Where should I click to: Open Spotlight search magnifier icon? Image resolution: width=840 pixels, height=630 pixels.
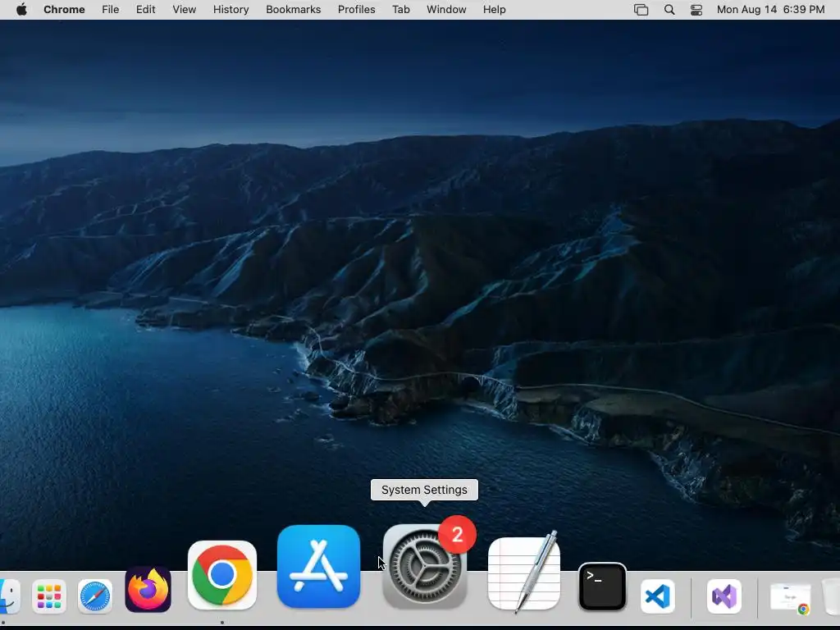click(x=669, y=10)
